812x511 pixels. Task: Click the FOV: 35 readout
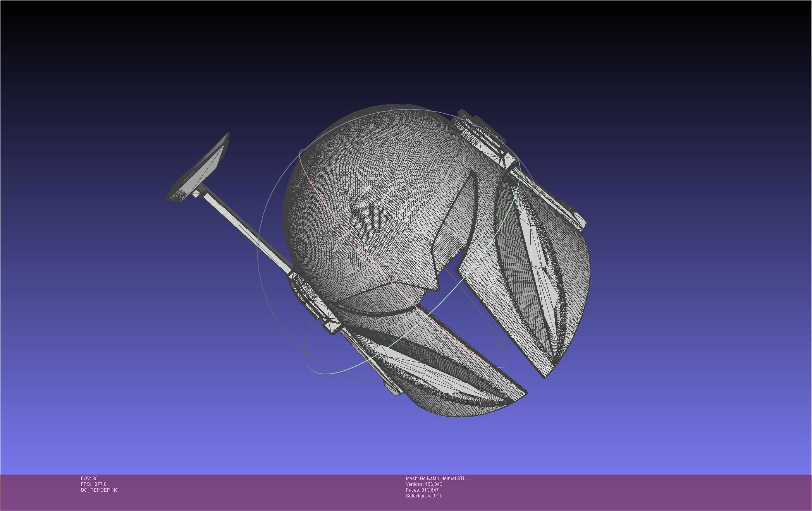pos(89,478)
